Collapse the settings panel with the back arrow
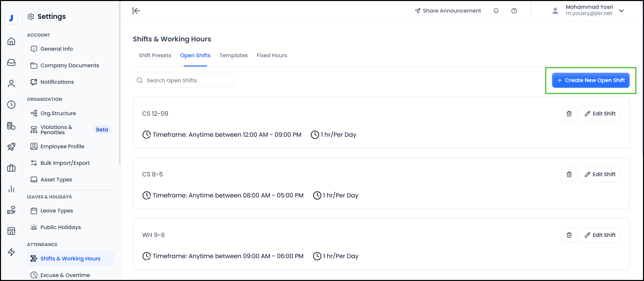 pyautogui.click(x=136, y=11)
